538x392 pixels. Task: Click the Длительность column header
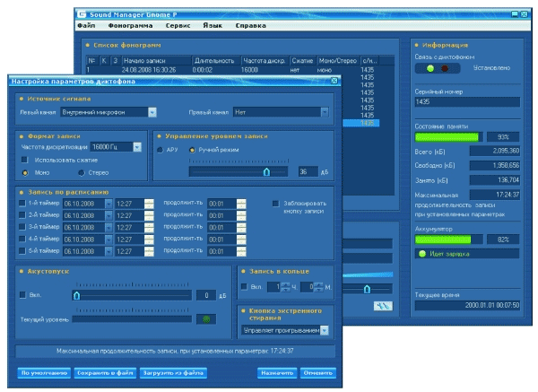click(216, 61)
